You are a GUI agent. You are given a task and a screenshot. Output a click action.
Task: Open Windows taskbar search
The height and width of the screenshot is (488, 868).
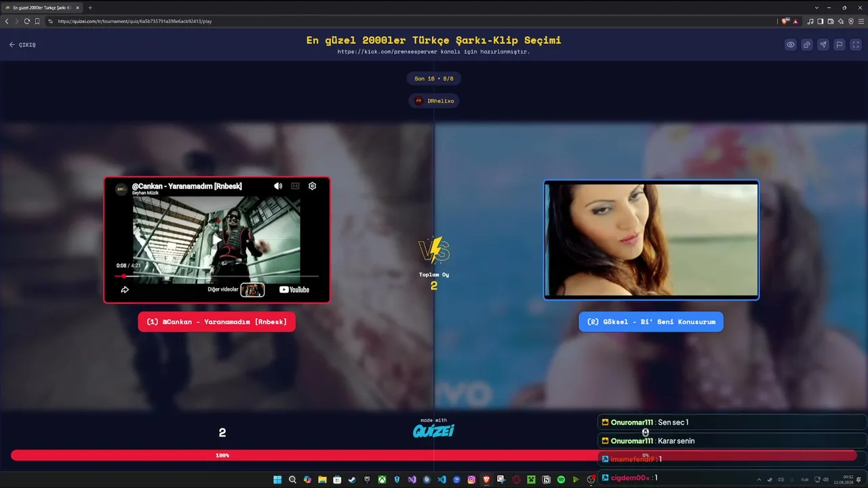point(292,480)
